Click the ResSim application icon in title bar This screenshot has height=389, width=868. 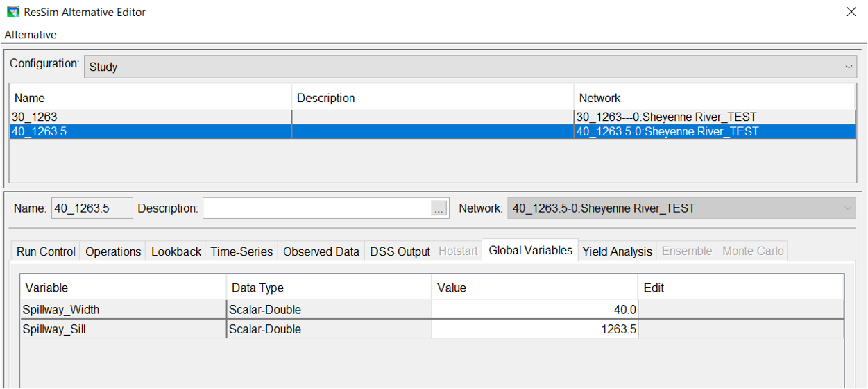(12, 12)
